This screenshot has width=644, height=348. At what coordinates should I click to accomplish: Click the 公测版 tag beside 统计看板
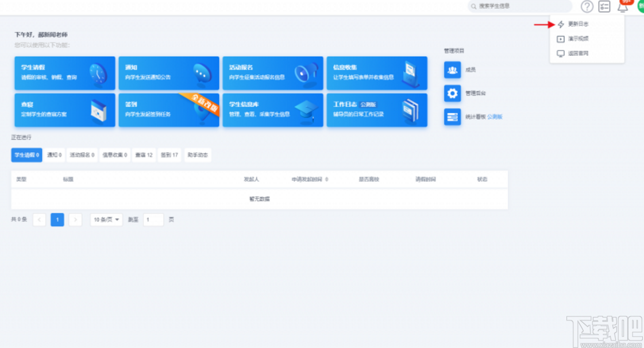(495, 117)
